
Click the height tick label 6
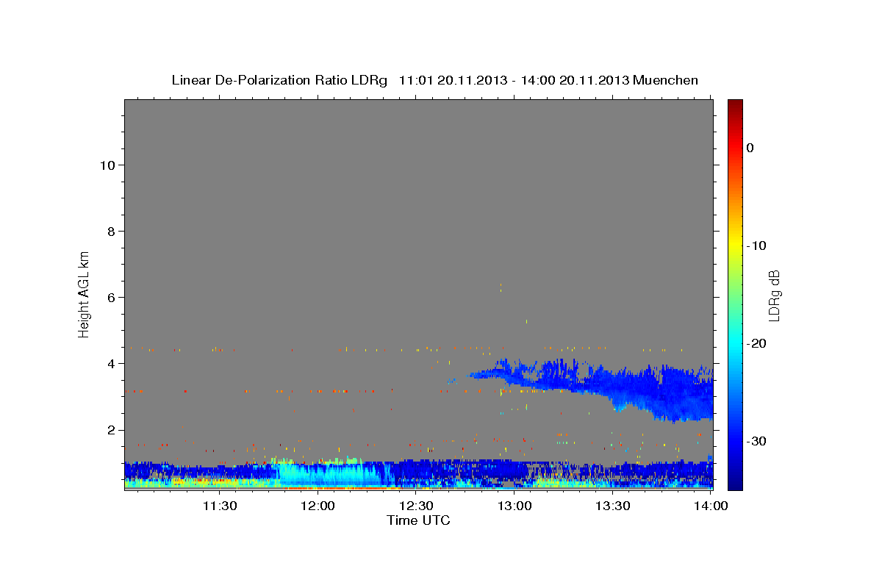110,297
